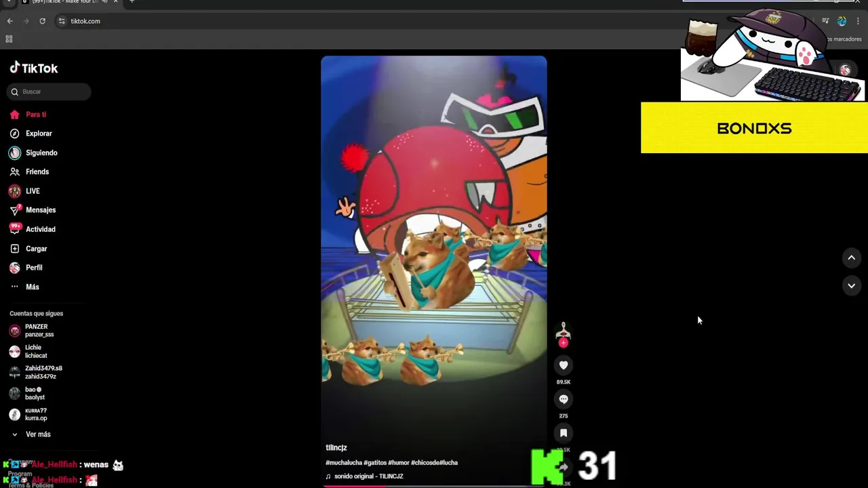Go to previous video arrow

[x=852, y=258]
